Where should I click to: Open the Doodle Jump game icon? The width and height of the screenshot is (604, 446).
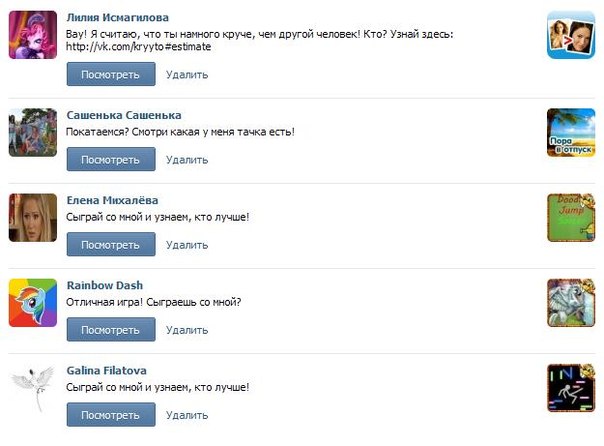coord(571,218)
